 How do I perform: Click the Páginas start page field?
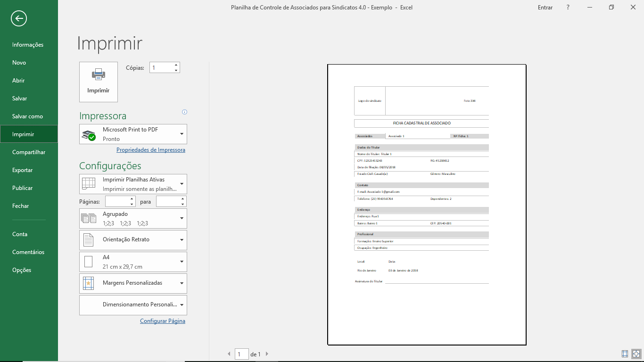[117, 202]
